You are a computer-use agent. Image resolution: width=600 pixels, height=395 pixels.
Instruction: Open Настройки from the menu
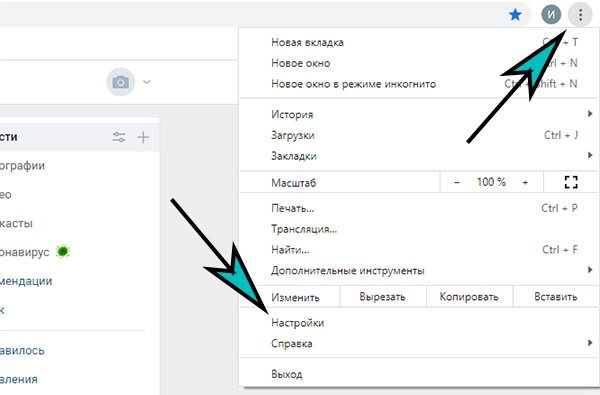419,323
